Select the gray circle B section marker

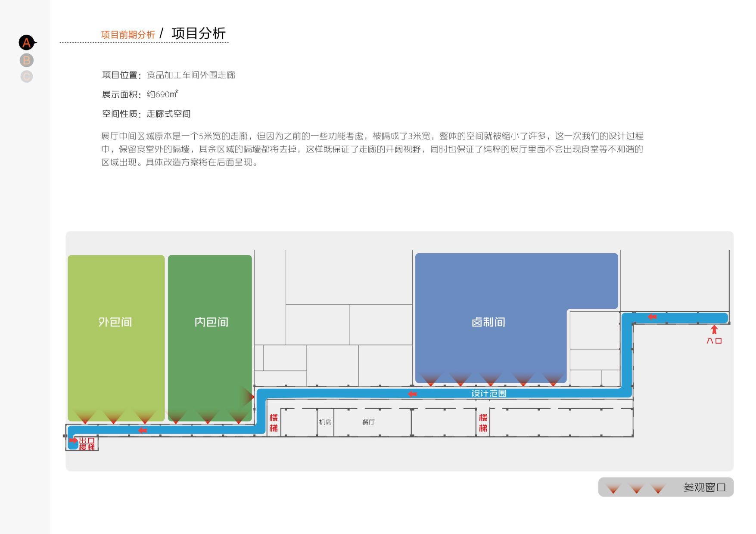27,60
